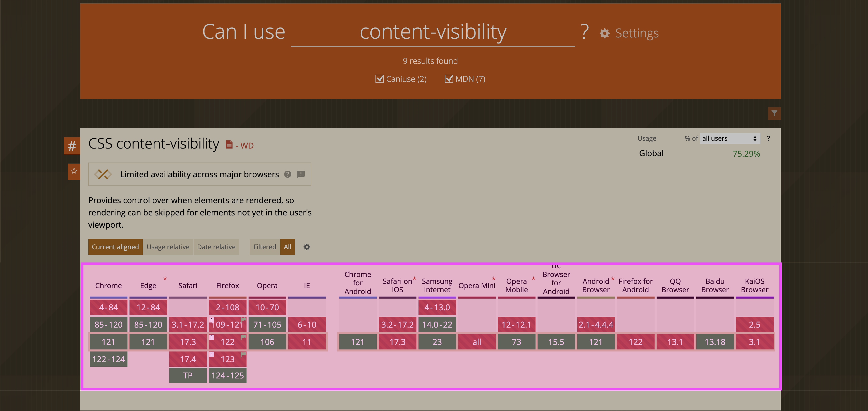Click the content-visibility search field
Screen dimensions: 868x411
[x=433, y=32]
